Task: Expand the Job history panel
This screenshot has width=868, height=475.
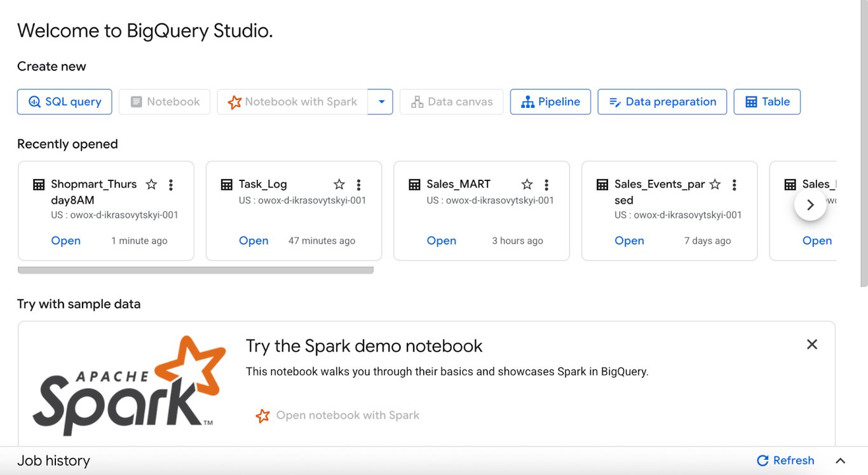Action: coord(840,461)
